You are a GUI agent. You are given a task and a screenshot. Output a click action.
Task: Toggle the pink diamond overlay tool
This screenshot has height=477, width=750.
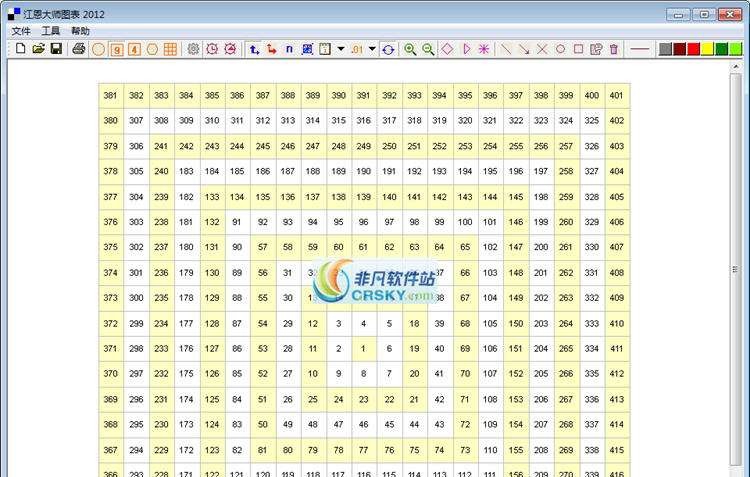pyautogui.click(x=447, y=48)
